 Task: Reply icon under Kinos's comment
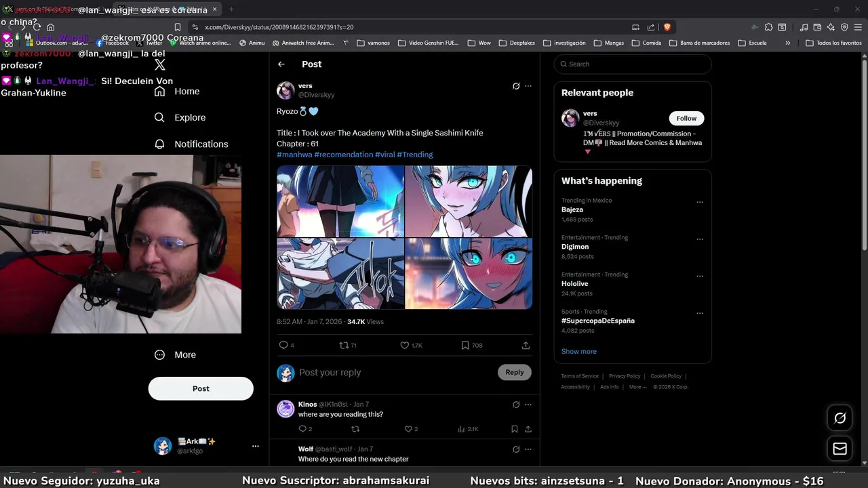point(302,429)
